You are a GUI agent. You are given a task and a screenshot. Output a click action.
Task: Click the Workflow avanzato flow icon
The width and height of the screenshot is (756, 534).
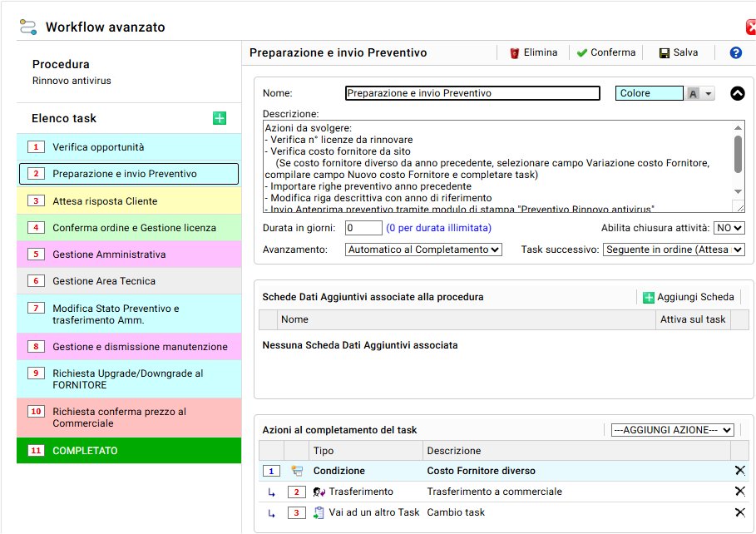pos(28,27)
